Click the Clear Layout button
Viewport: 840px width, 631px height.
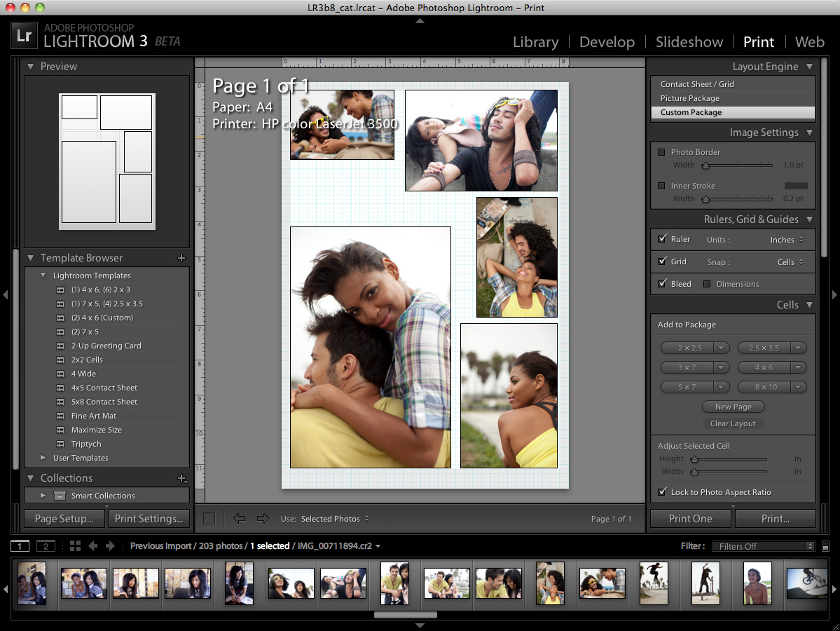(x=733, y=423)
